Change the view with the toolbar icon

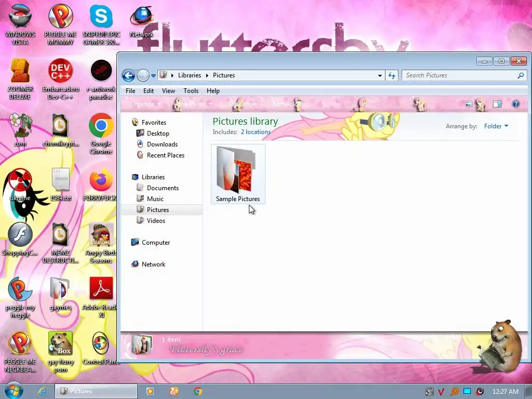469,104
